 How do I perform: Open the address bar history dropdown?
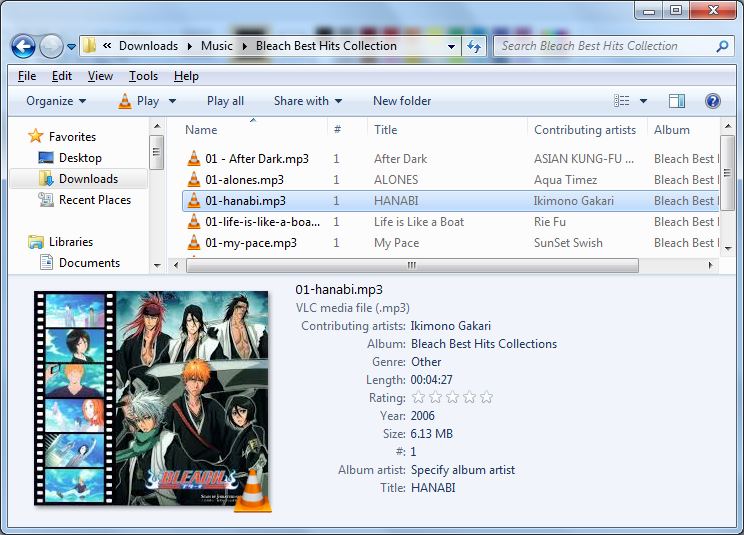click(x=451, y=46)
